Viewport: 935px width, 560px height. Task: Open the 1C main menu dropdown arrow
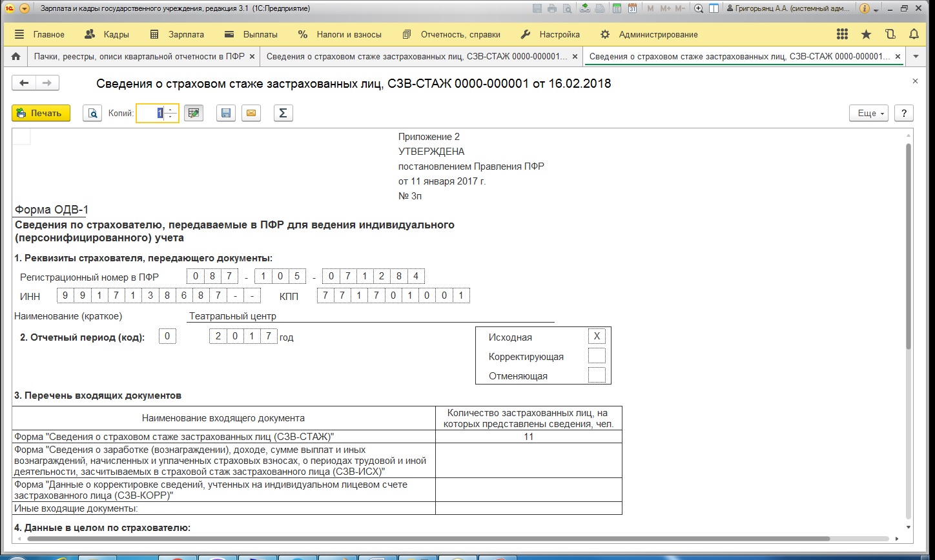25,9
